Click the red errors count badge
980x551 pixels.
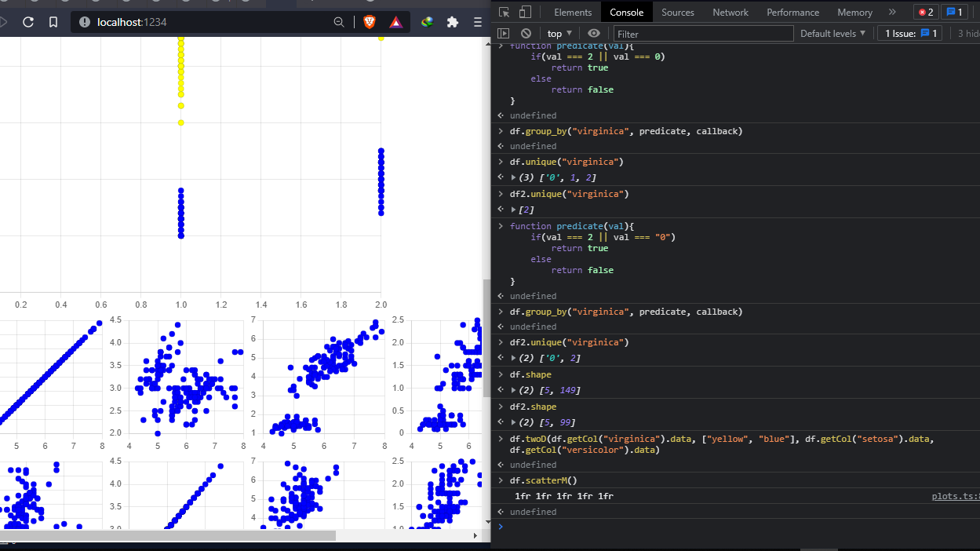pos(926,12)
